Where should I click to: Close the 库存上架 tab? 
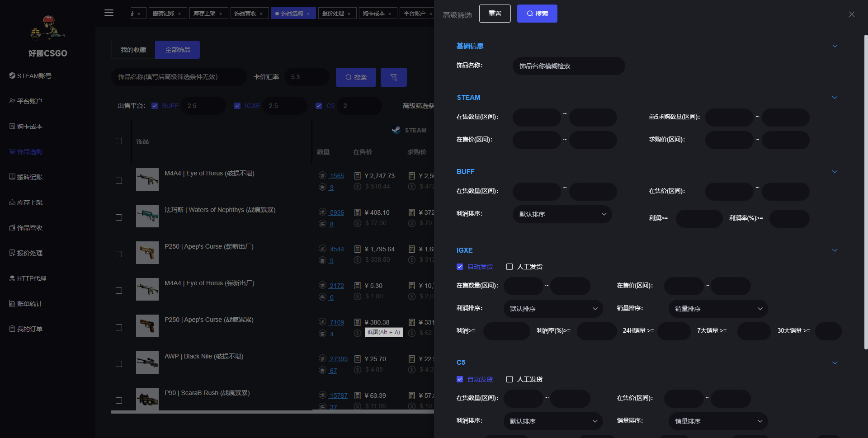pos(221,14)
